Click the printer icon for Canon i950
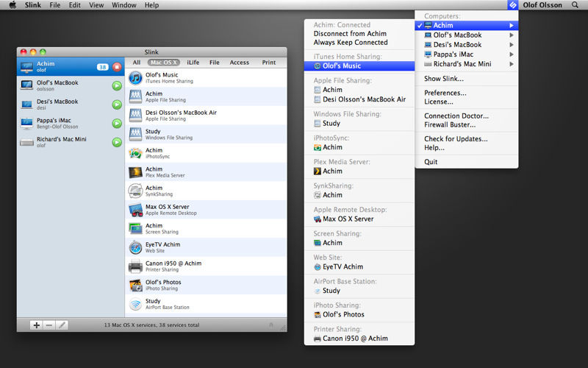The height and width of the screenshot is (368, 588). point(135,266)
